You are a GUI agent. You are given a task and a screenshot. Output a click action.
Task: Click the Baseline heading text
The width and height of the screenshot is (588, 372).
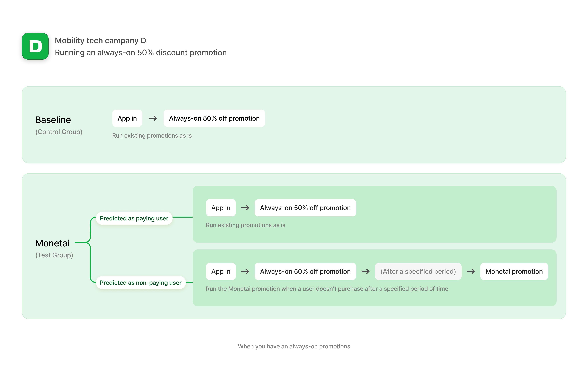(x=53, y=120)
